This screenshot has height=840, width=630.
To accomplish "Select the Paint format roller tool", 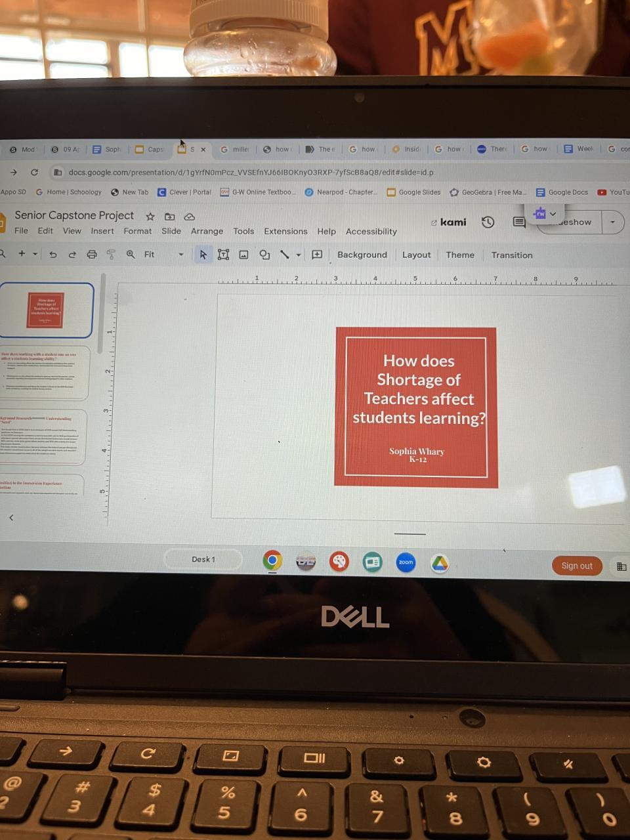I will (110, 254).
